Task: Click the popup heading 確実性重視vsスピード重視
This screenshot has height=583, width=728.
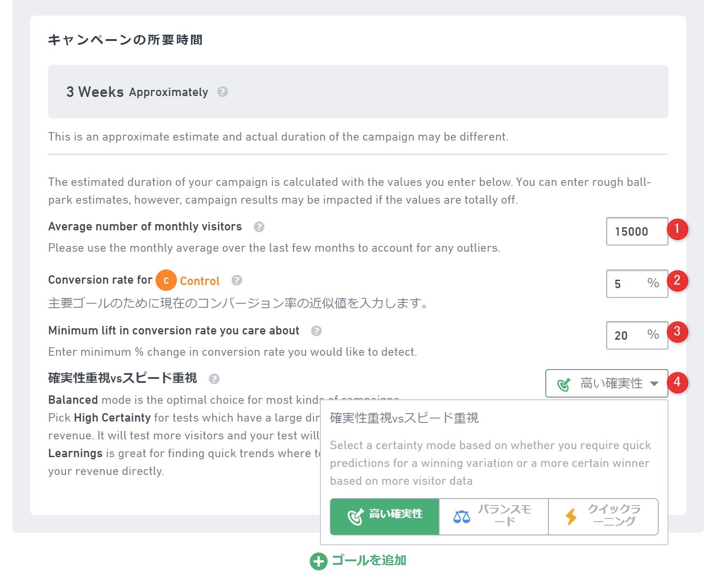Action: click(404, 418)
